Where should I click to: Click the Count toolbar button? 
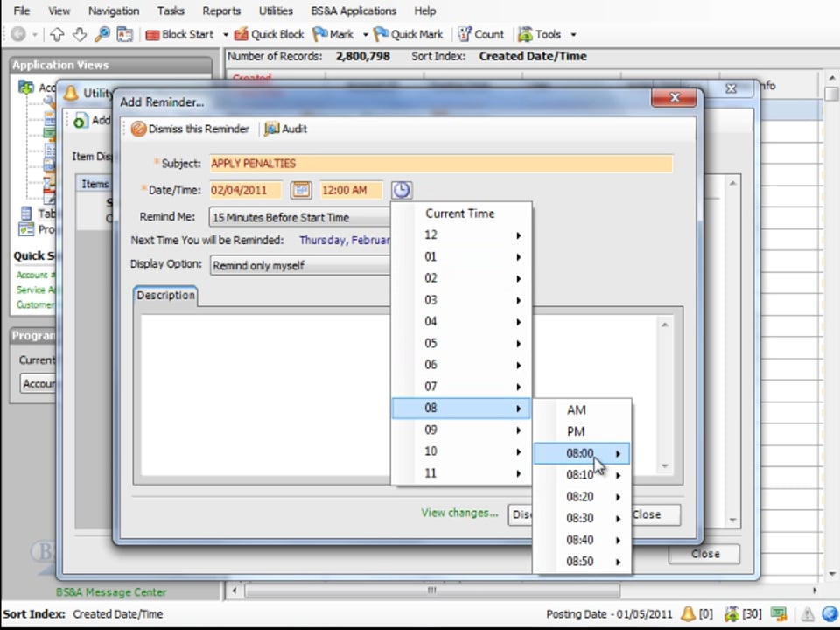[481, 34]
